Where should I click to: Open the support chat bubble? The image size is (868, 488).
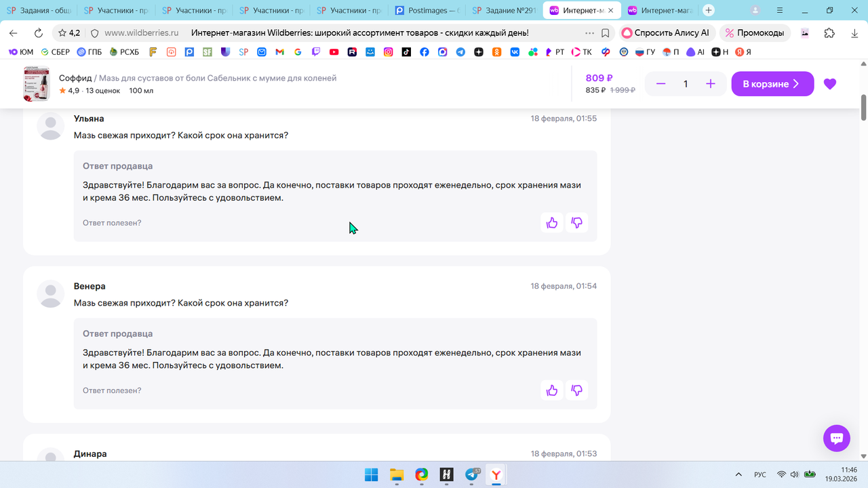(x=837, y=438)
